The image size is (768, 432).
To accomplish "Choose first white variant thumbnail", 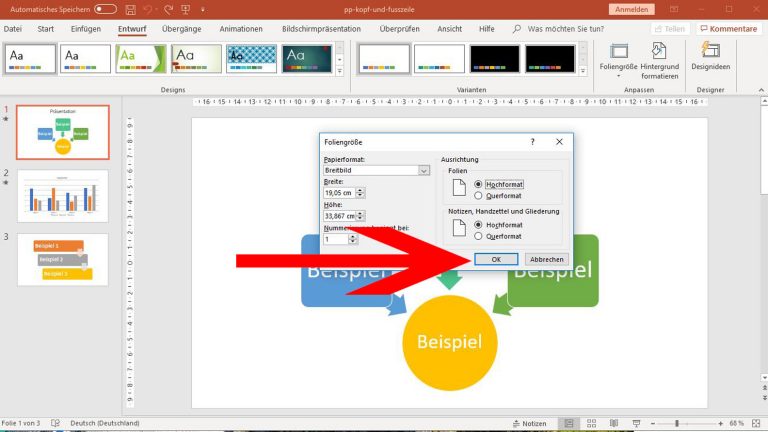I will click(384, 59).
